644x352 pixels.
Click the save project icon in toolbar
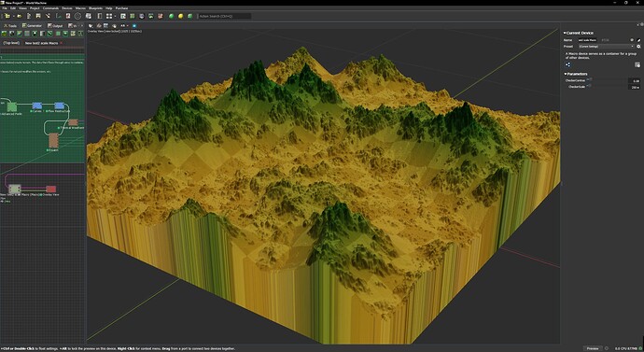[x=38, y=16]
